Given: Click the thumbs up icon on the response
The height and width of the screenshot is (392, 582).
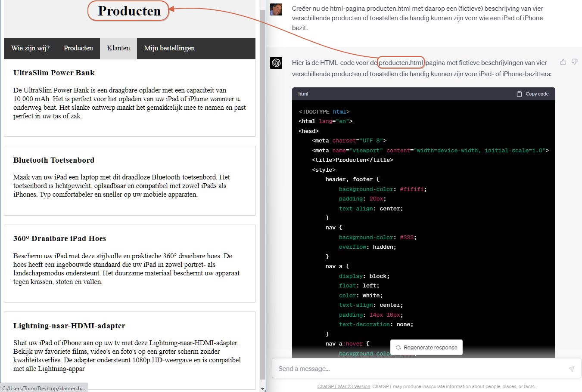Looking at the screenshot, I should 563,62.
